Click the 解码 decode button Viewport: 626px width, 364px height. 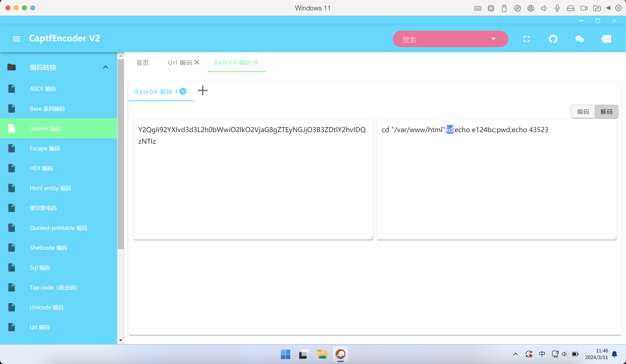[x=606, y=112]
